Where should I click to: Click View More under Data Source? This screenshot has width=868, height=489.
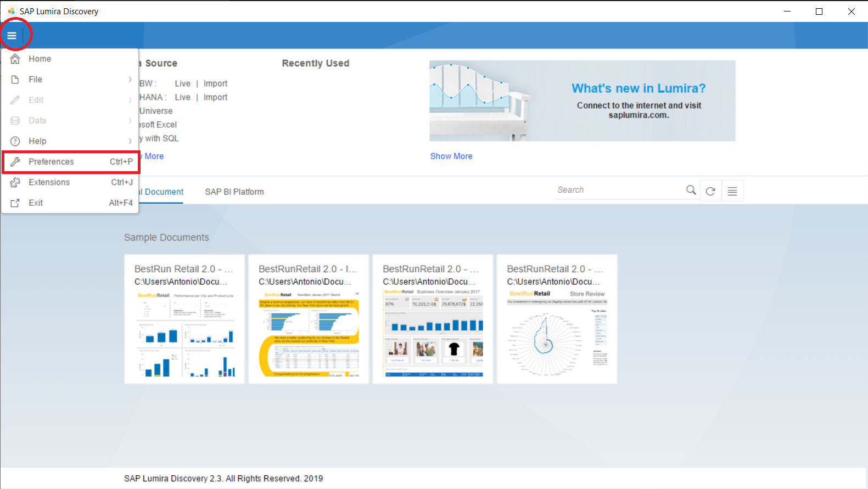click(x=152, y=156)
